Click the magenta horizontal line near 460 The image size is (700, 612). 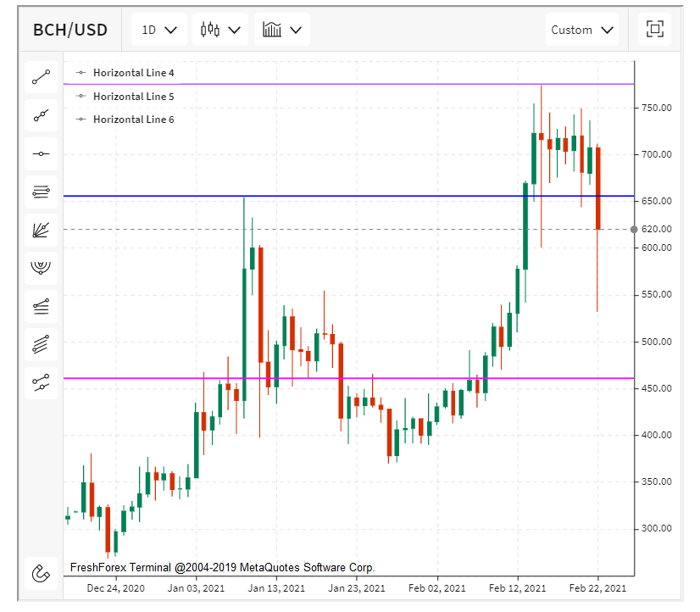click(348, 379)
